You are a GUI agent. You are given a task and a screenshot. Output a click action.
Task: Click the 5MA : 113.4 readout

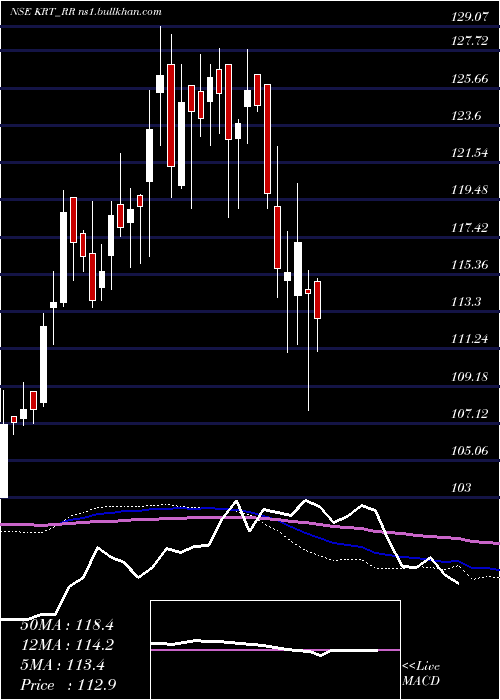[x=63, y=665]
